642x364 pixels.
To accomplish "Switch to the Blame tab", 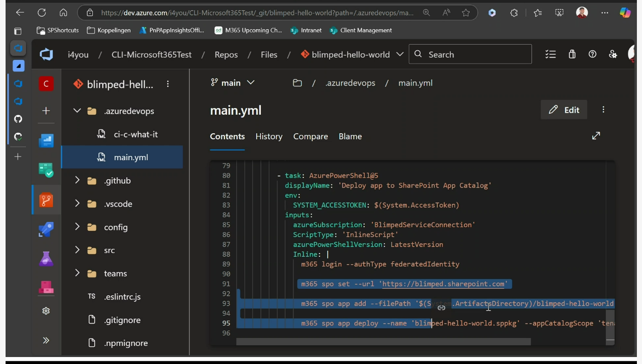I will click(x=350, y=136).
